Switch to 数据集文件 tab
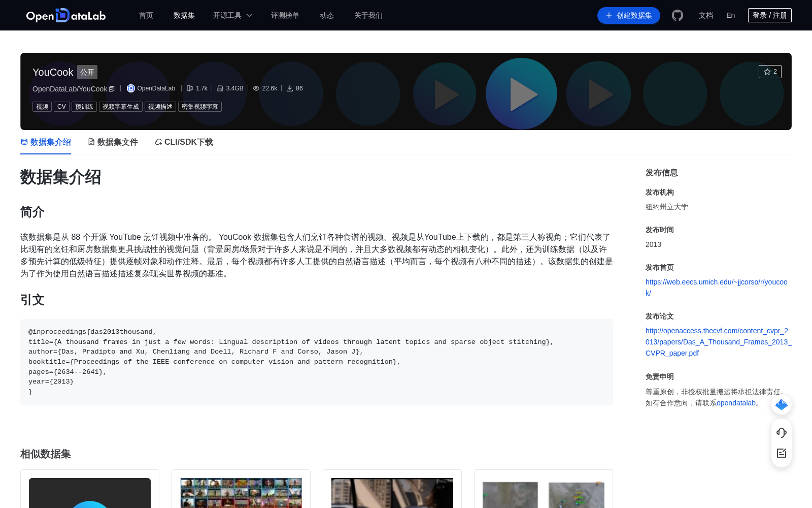Image resolution: width=812 pixels, height=508 pixels. [x=113, y=142]
